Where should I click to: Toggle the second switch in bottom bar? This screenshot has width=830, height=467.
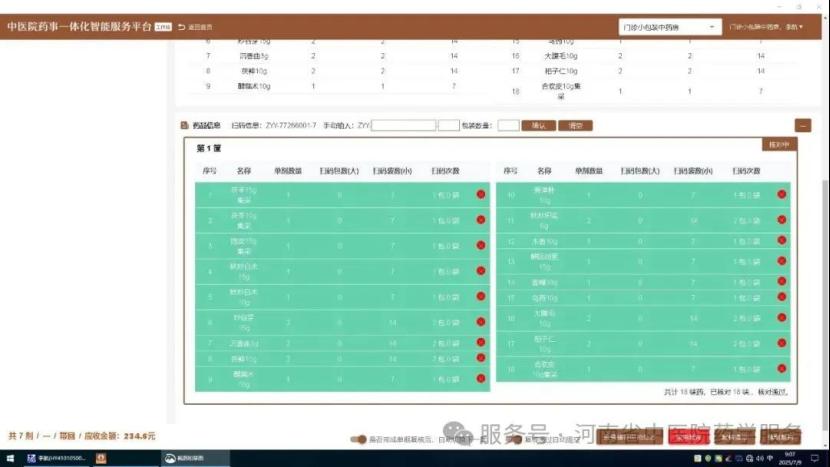tap(516, 439)
